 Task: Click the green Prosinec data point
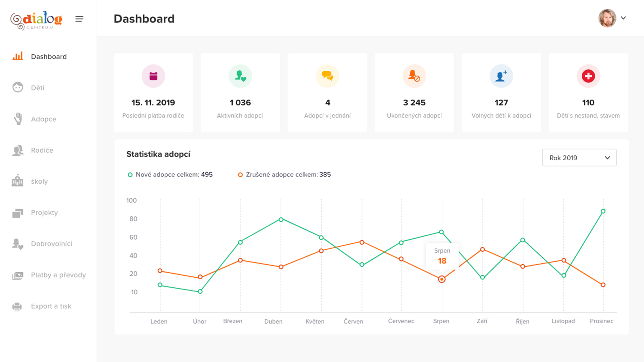[603, 211]
